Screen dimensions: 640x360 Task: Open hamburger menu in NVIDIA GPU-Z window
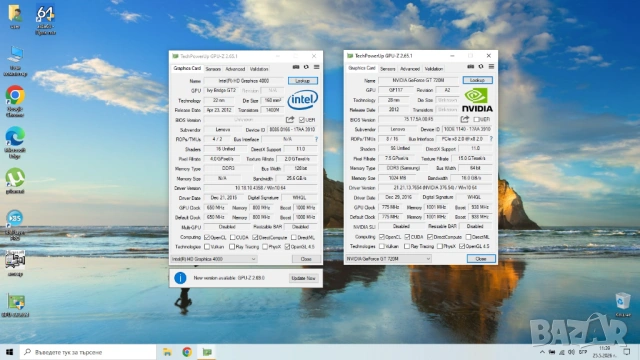click(x=491, y=67)
